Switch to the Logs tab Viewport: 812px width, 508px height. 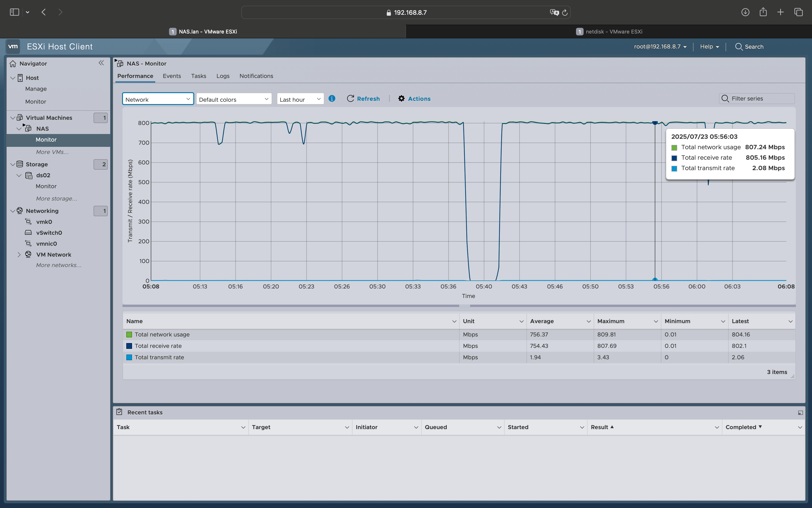click(x=222, y=76)
